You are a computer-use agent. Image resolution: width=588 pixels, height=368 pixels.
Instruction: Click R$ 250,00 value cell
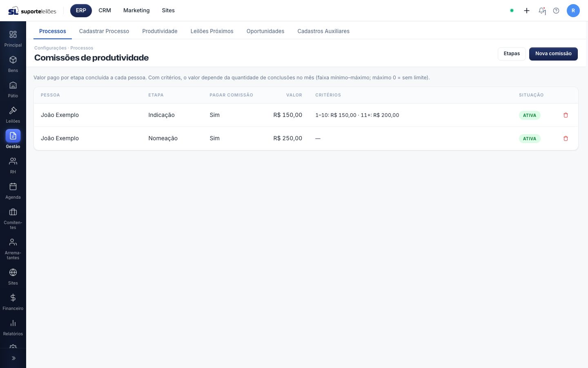coord(288,138)
